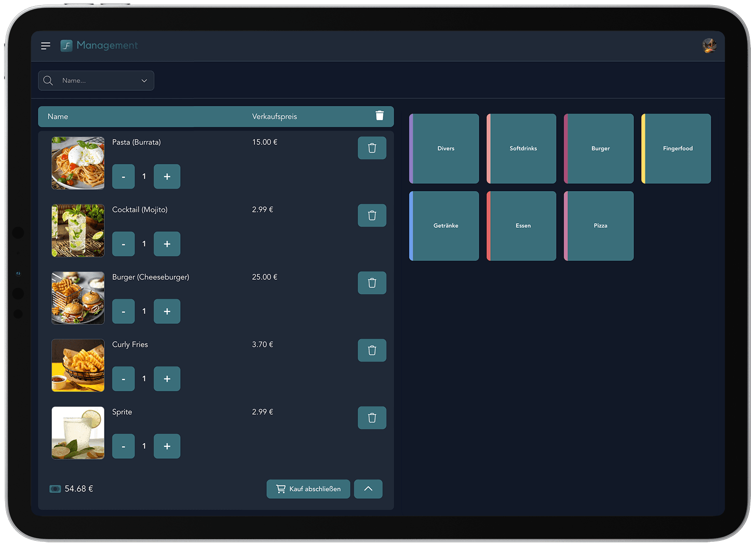Click the Name search input field
The image size is (756, 548).
pos(93,80)
